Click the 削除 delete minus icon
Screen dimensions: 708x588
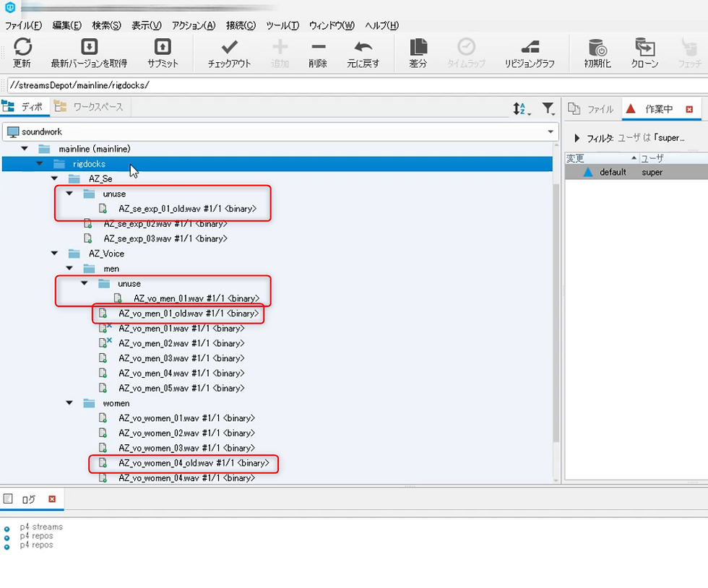tap(319, 46)
